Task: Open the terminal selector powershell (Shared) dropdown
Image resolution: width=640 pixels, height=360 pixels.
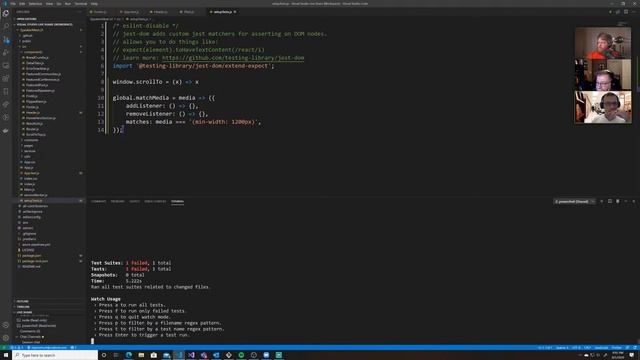Action: 575,201
